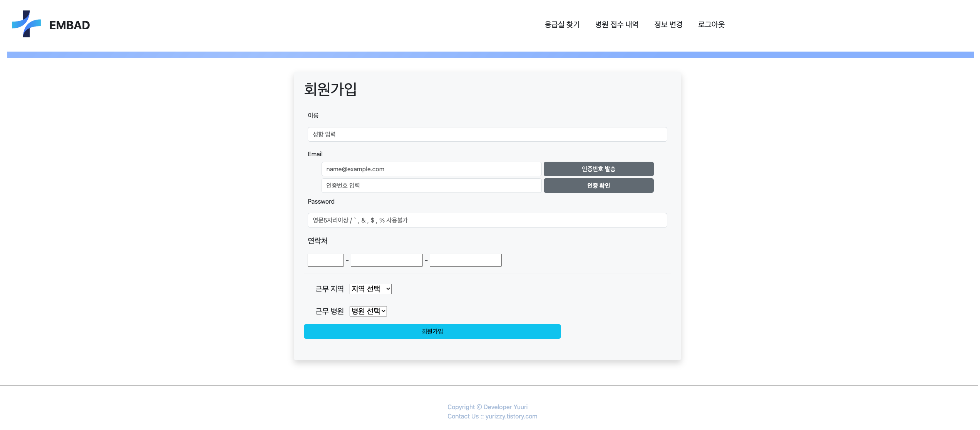The image size is (980, 430).
Task: Select 로그아웃 in navigation
Action: (x=711, y=25)
